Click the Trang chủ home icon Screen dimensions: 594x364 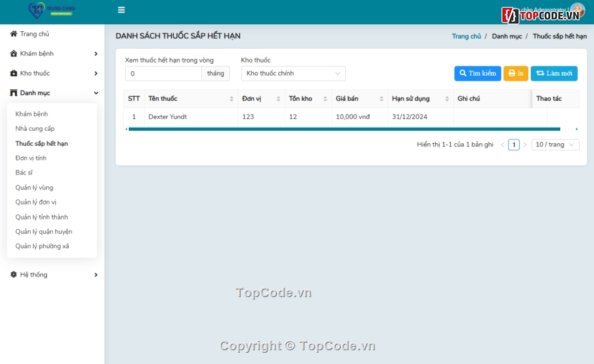click(x=14, y=34)
